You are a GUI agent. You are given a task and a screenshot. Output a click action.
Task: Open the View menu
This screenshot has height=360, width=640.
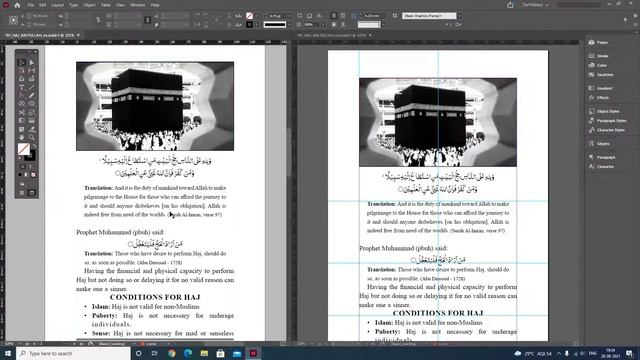(120, 5)
